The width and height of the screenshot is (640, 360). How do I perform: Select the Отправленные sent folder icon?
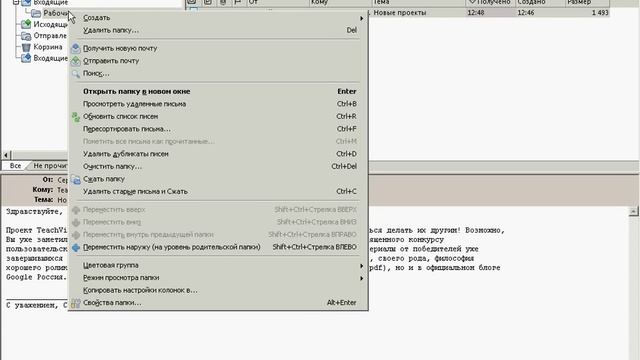click(x=26, y=36)
